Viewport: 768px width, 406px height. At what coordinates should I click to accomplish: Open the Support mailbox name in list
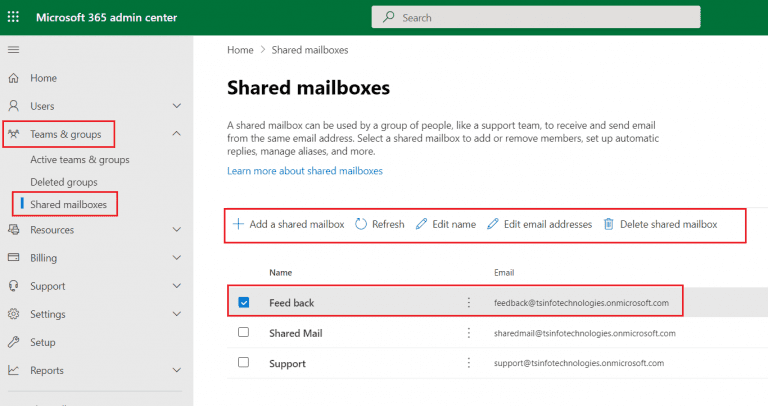tap(287, 364)
